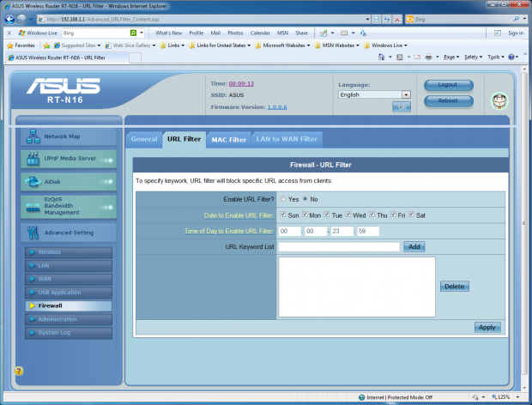This screenshot has height=405, width=532.
Task: Expand the Page menu dropdown
Action: click(x=451, y=57)
